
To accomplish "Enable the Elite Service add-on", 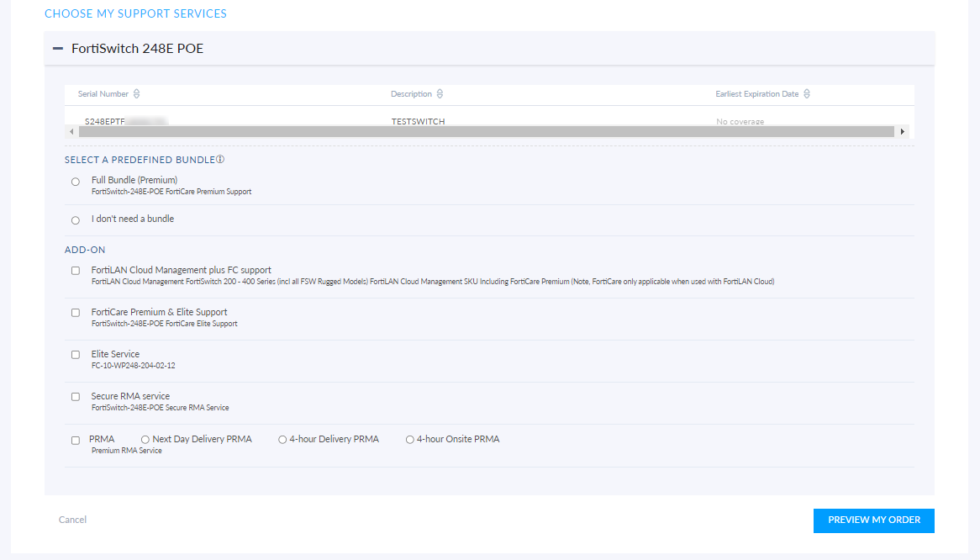I will [75, 354].
